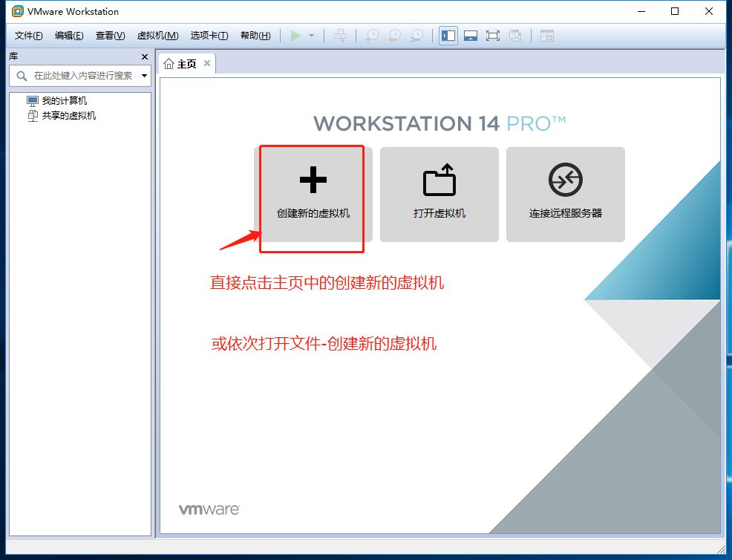The image size is (732, 560).
Task: Click the revert to snapshot toolbar icon
Action: [394, 36]
